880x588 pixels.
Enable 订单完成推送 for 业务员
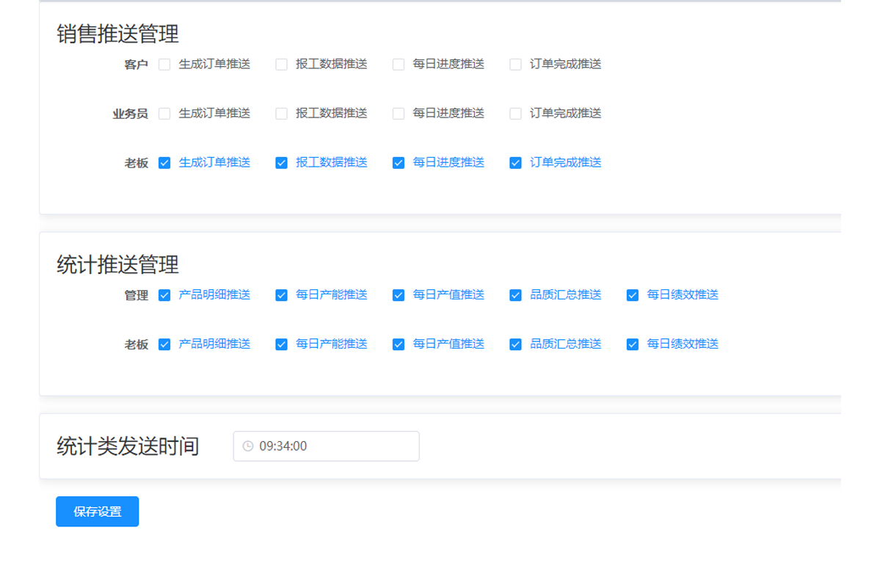515,114
